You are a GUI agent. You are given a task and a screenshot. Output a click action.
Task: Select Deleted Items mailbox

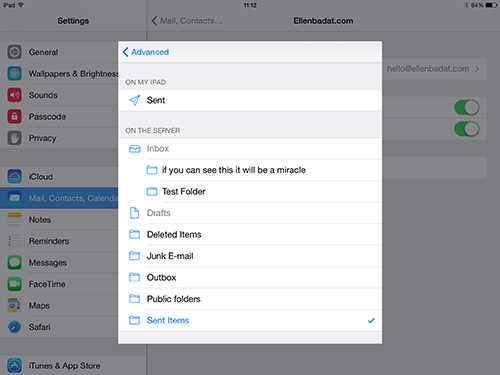pos(250,234)
